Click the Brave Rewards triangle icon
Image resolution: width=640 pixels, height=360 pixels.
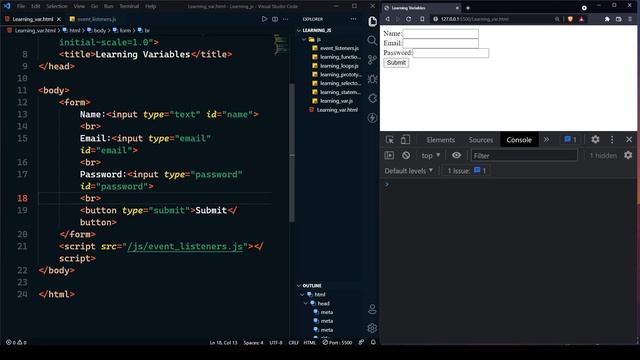(x=581, y=19)
